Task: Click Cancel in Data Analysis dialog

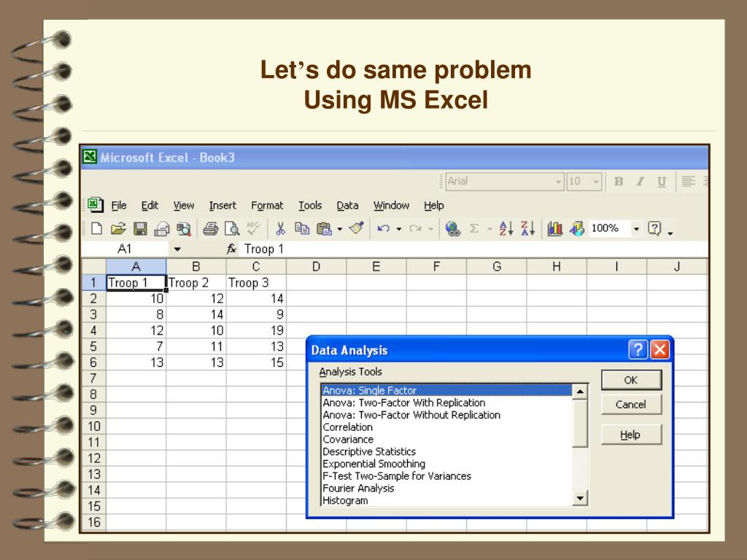Action: point(630,405)
